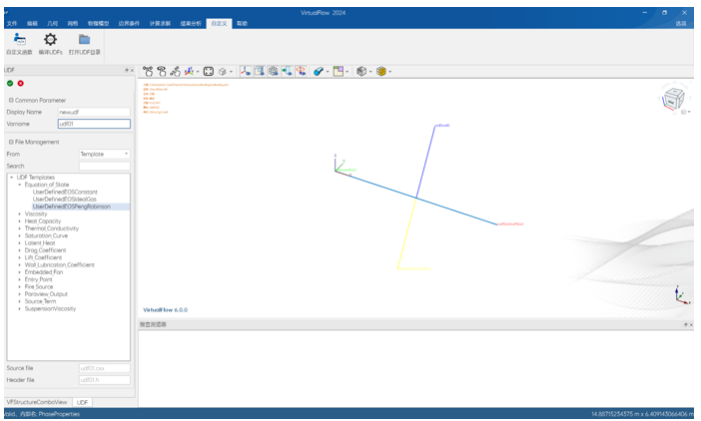Click the colored axes icon in the view toolbar
Image resolution: width=701 pixels, height=421 pixels.
(x=190, y=72)
